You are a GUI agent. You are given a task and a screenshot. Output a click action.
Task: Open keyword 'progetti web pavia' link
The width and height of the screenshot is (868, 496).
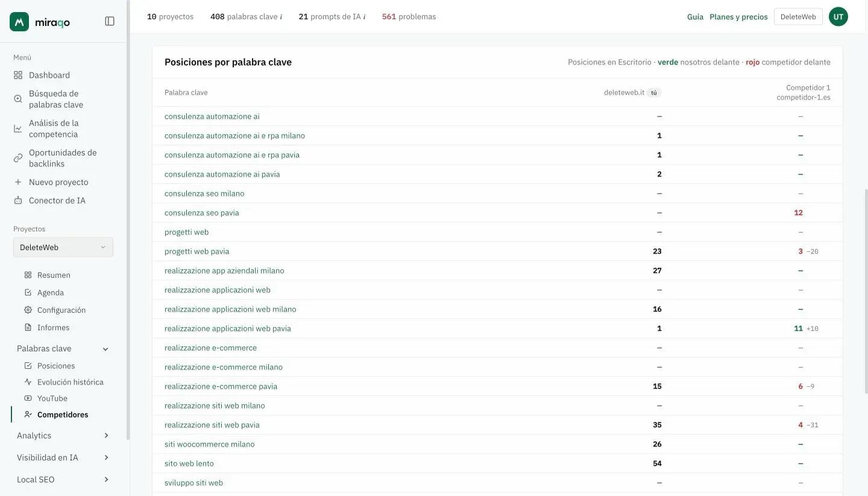[x=197, y=251]
